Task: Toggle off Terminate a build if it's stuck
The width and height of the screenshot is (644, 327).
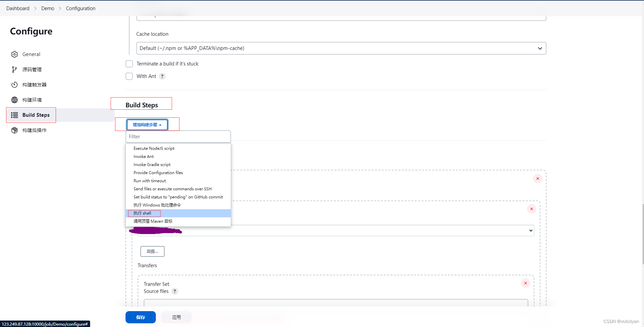Action: pos(129,63)
